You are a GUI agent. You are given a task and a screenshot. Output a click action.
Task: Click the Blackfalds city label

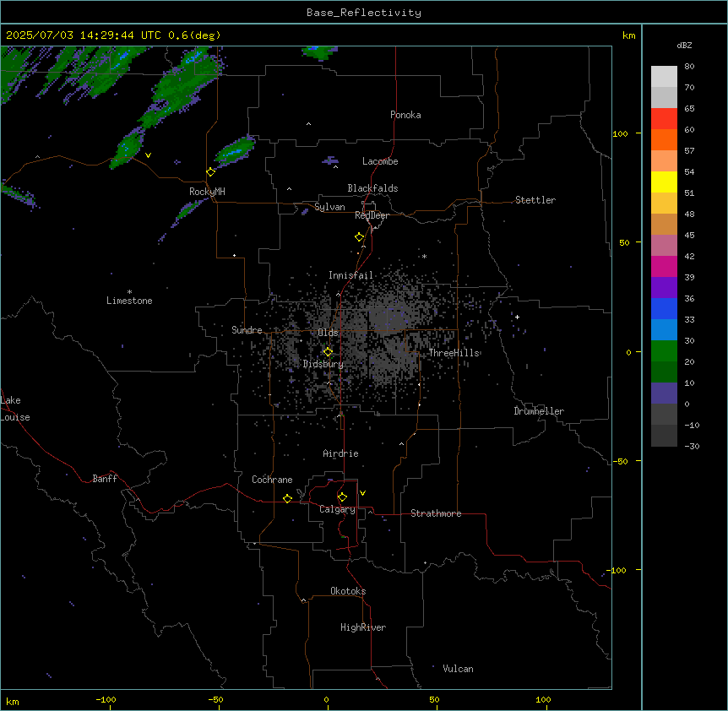(x=372, y=188)
